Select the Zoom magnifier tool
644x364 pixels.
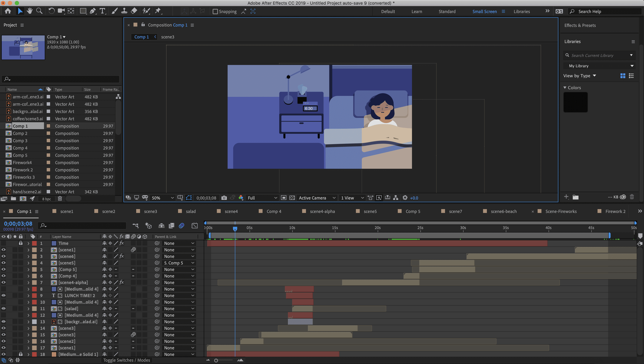39,11
